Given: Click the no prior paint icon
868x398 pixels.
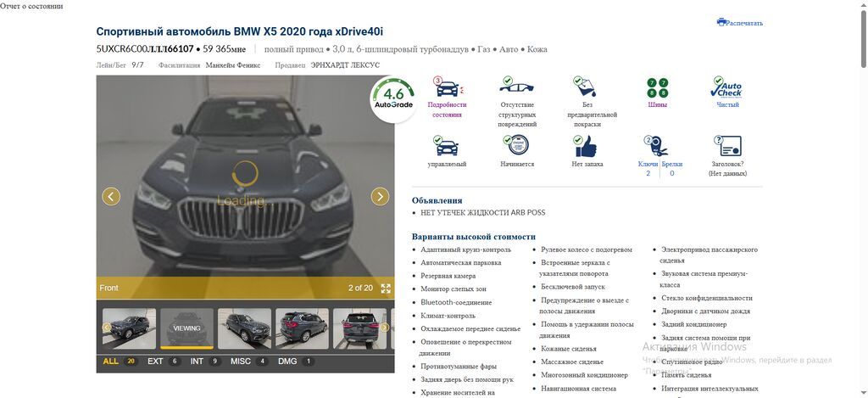Looking at the screenshot, I should click(585, 87).
